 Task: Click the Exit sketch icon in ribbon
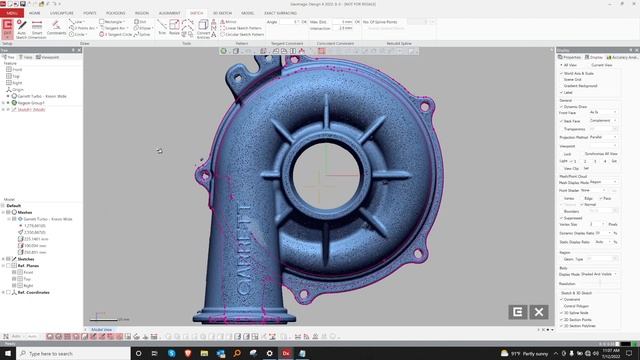(7, 29)
